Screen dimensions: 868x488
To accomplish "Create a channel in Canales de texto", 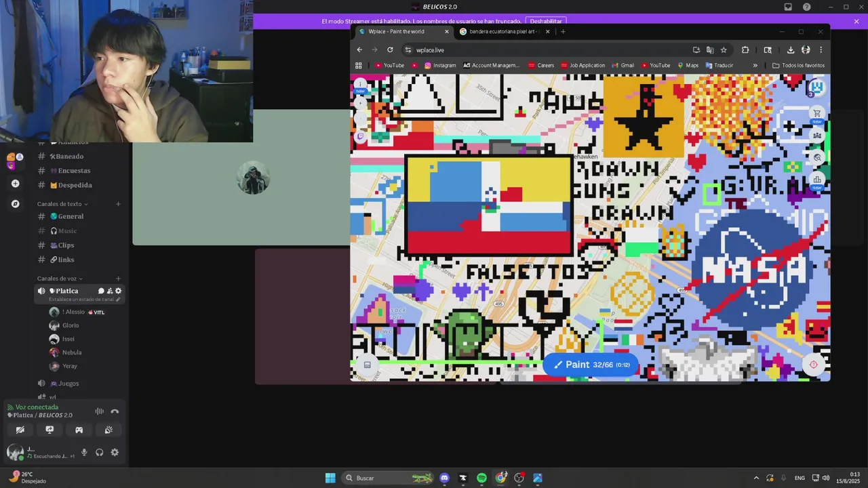I will click(118, 204).
